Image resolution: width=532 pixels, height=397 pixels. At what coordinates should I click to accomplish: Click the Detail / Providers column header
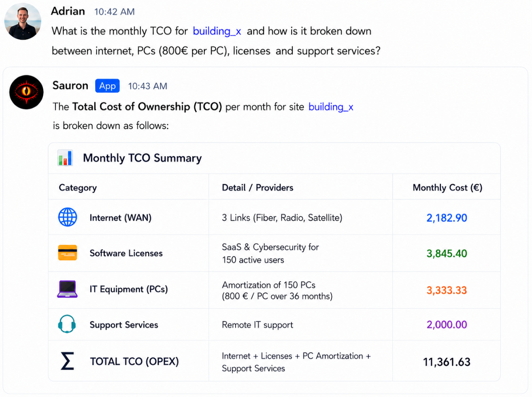(257, 188)
